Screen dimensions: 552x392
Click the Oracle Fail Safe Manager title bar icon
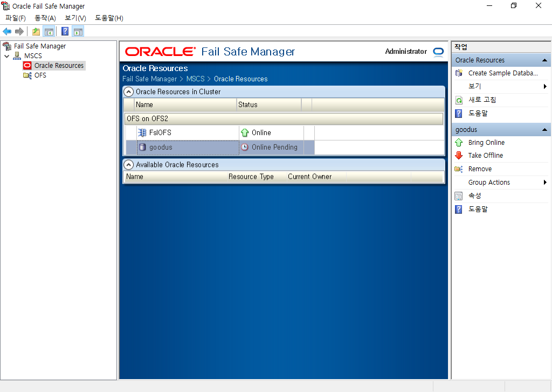coord(5,6)
